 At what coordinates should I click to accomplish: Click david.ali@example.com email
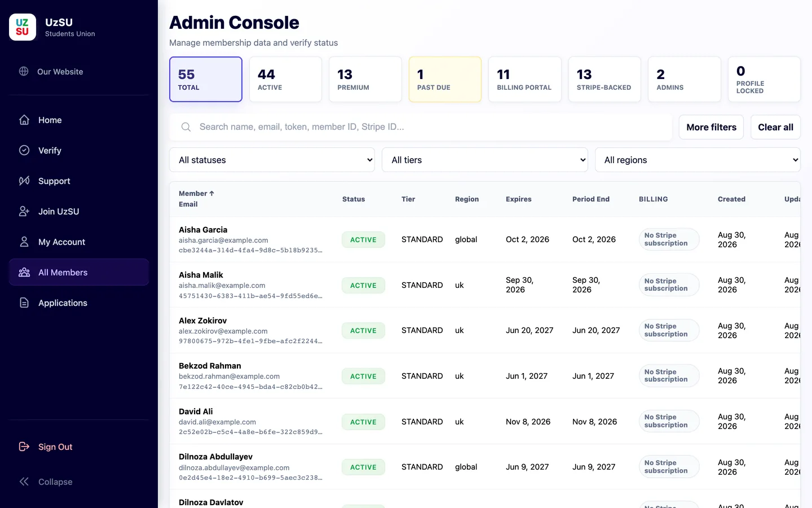[x=217, y=422]
